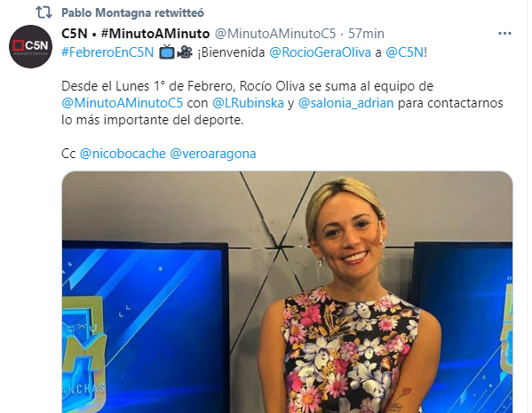Visit the @LRubinska profile mention

click(248, 103)
